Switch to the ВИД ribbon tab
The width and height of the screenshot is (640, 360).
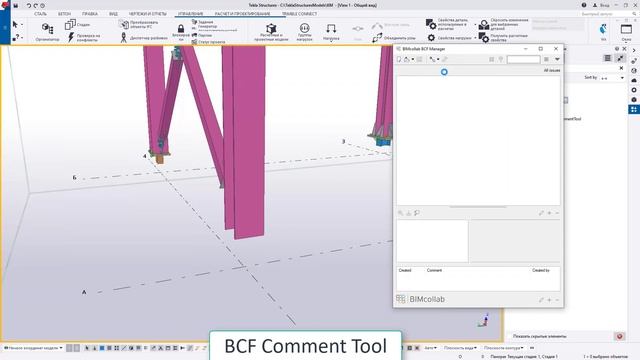(x=113, y=14)
